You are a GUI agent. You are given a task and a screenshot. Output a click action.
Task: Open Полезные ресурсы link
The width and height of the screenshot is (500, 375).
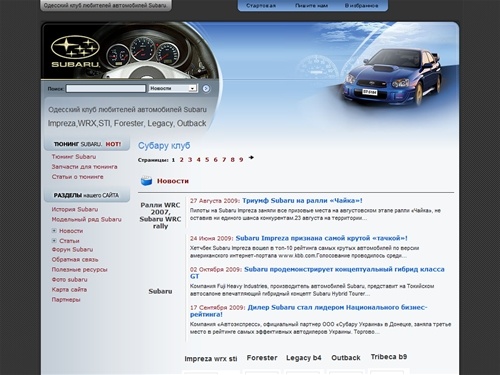[x=79, y=269]
